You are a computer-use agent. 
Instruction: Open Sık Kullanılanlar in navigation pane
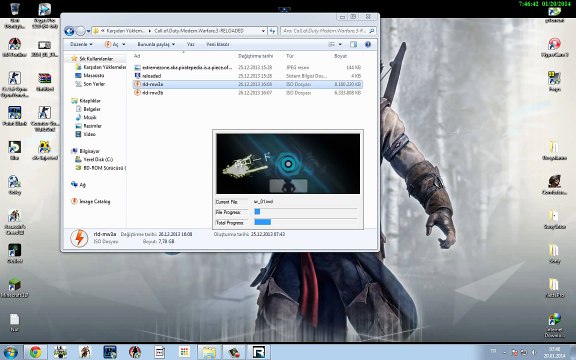pyautogui.click(x=92, y=59)
